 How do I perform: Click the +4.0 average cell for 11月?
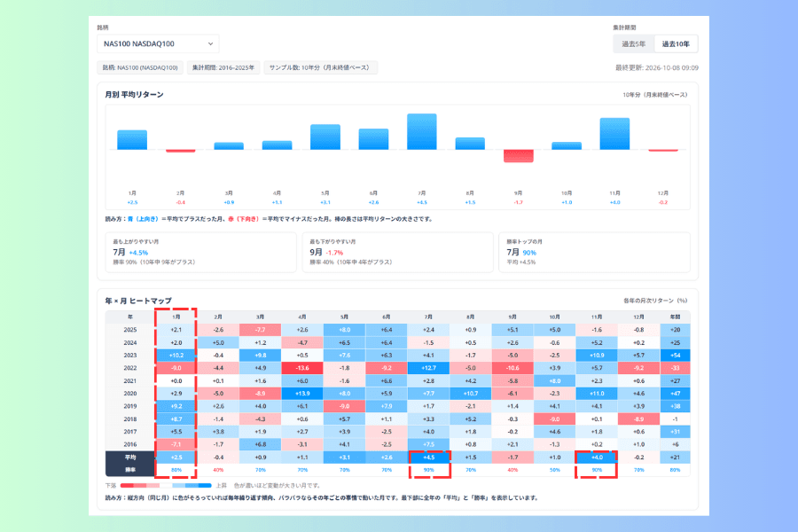click(x=597, y=458)
